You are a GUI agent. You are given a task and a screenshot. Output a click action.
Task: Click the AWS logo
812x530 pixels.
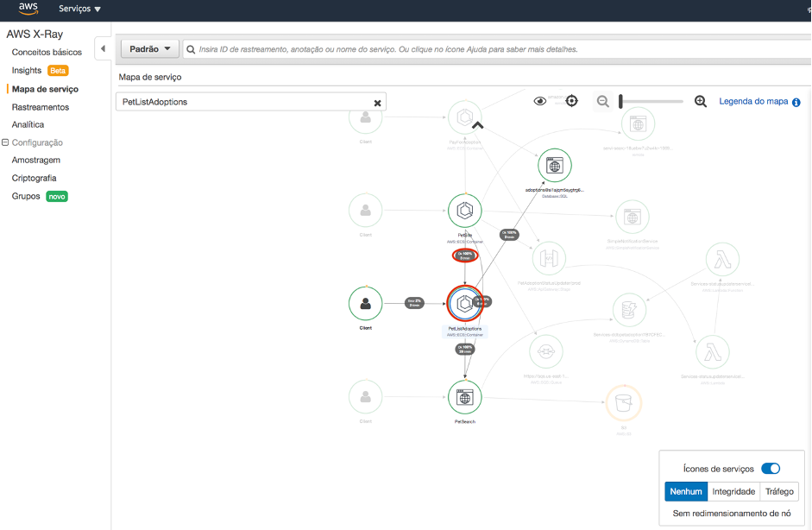[28, 9]
